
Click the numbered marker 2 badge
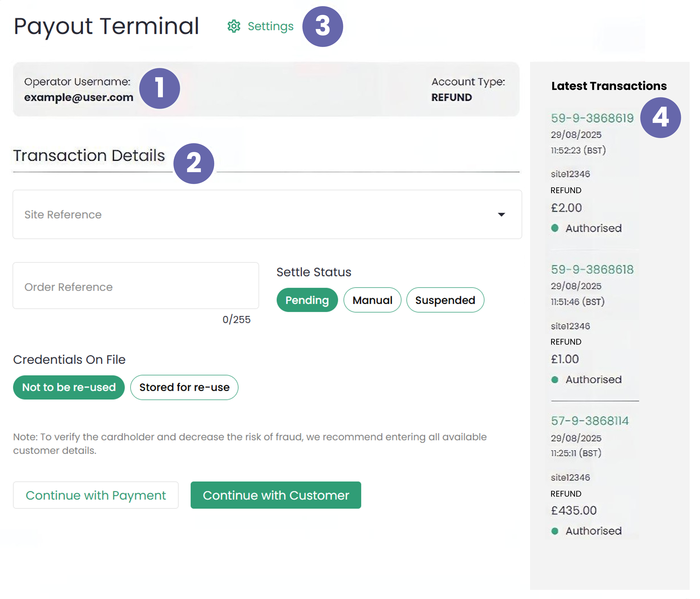click(x=194, y=163)
